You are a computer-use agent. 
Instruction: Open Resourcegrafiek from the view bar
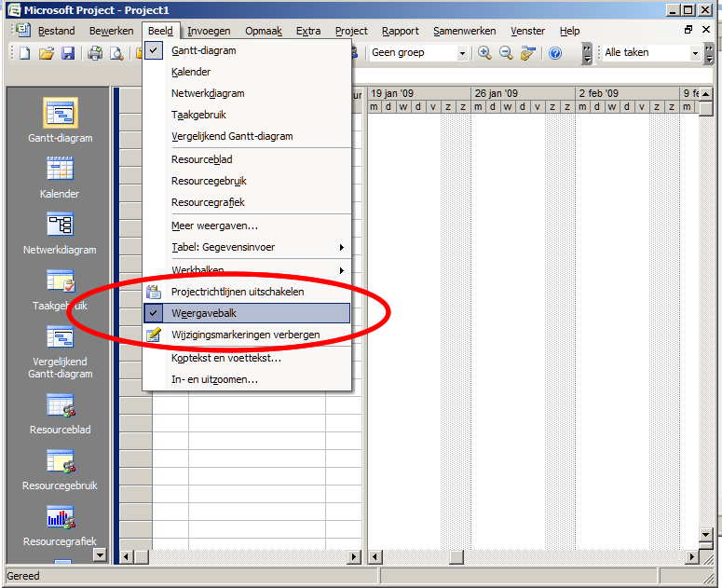61,526
